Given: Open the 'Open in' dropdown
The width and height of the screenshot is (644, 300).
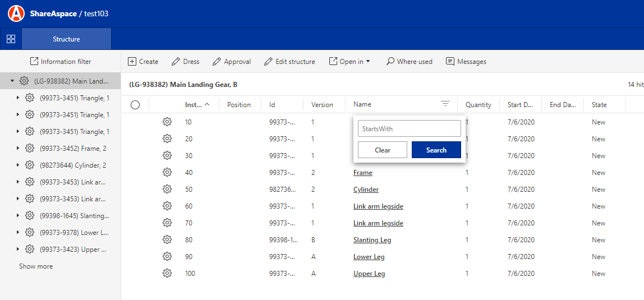Looking at the screenshot, I should [x=349, y=62].
